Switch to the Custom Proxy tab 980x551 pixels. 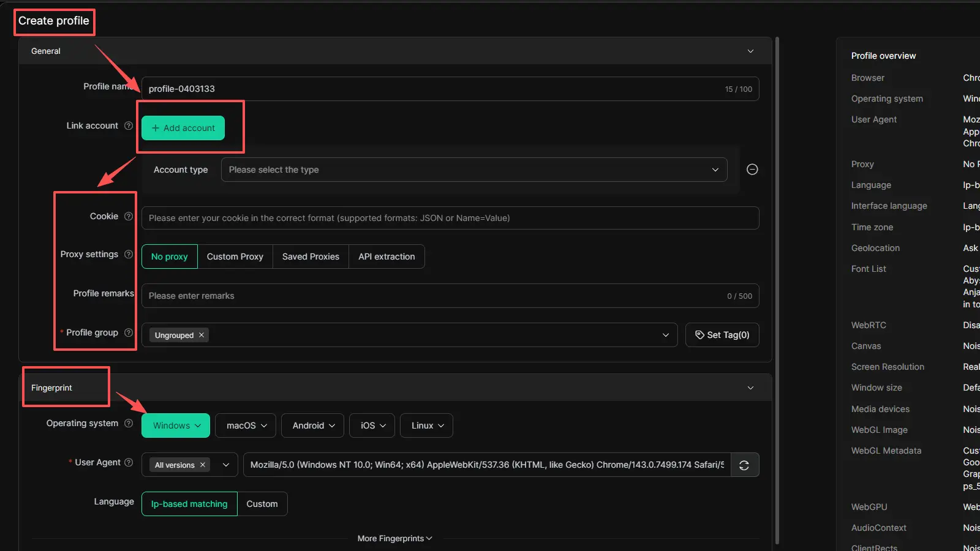pos(235,257)
